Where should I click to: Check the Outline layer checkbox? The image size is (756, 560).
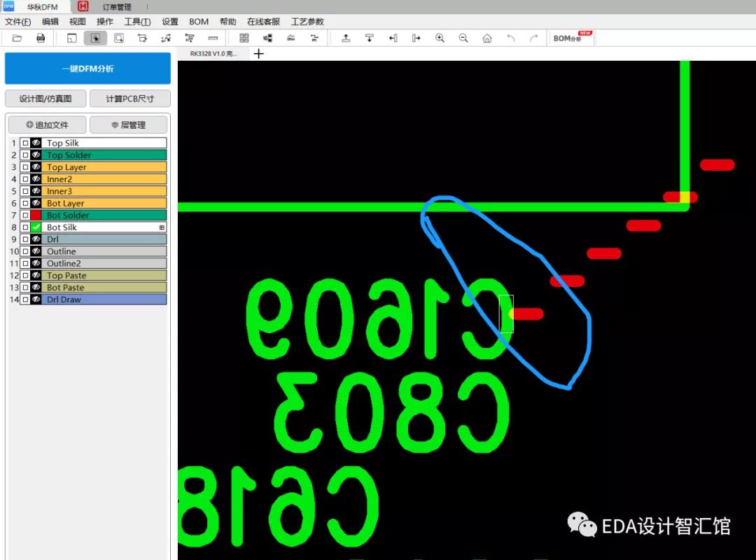[x=26, y=251]
